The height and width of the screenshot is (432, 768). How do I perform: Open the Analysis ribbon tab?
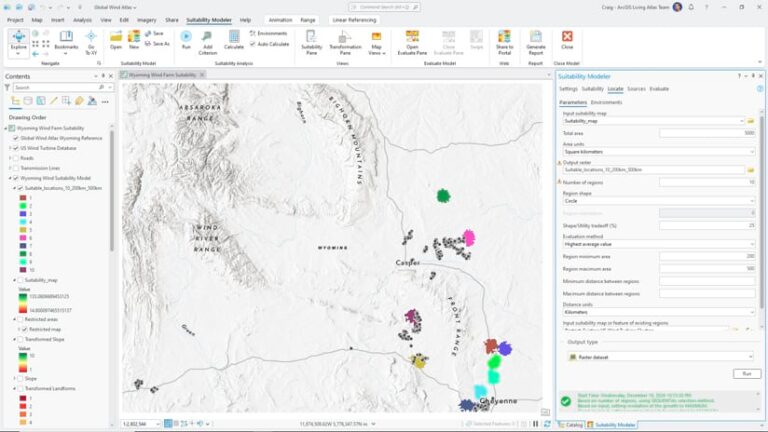coord(82,20)
